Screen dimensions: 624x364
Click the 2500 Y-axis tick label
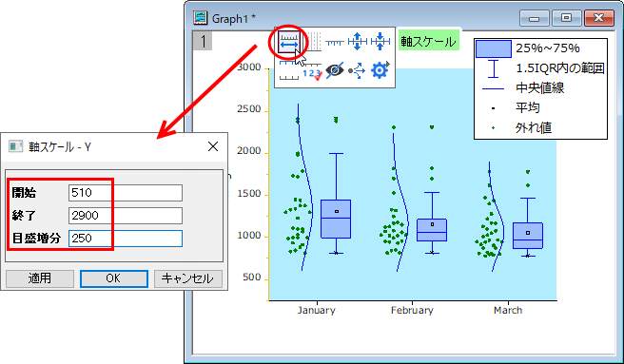pyautogui.click(x=248, y=109)
